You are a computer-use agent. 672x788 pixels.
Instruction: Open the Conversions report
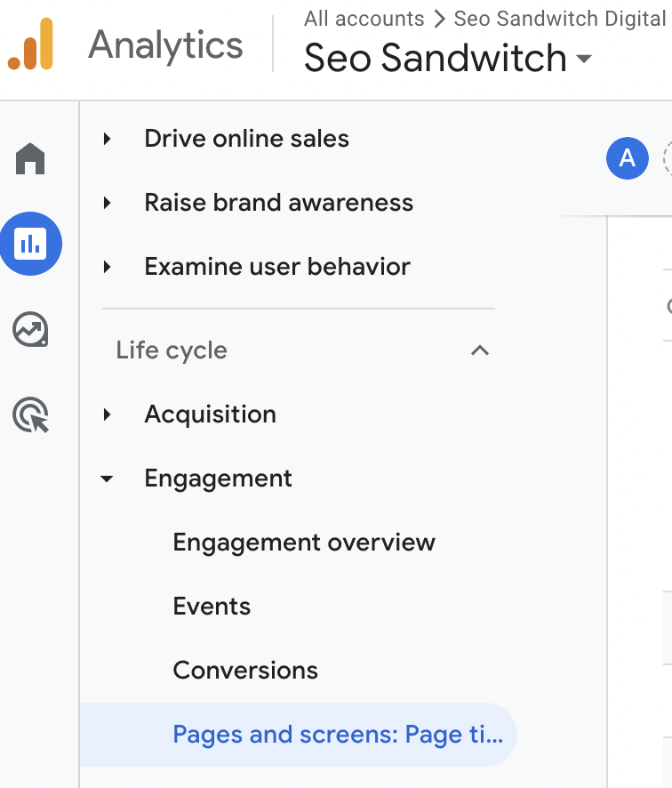(245, 671)
